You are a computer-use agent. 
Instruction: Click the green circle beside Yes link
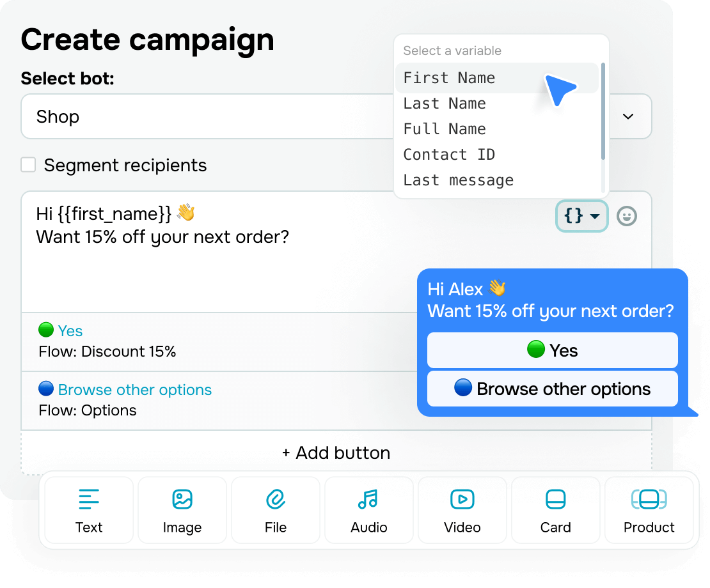click(x=45, y=330)
